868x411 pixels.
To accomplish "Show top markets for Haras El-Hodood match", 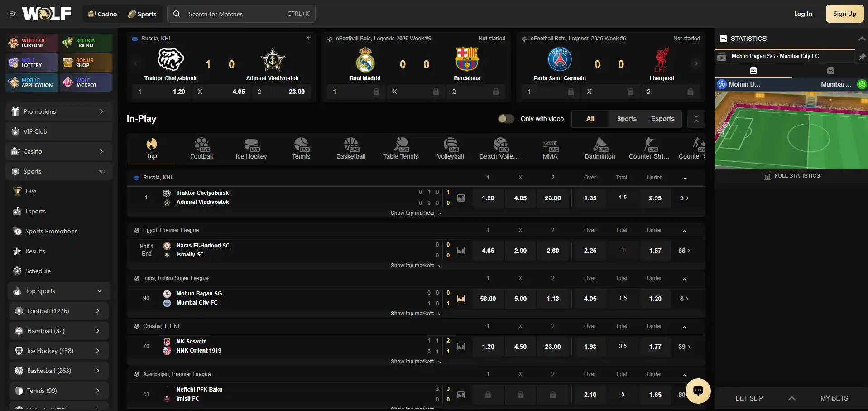I will tap(416, 266).
